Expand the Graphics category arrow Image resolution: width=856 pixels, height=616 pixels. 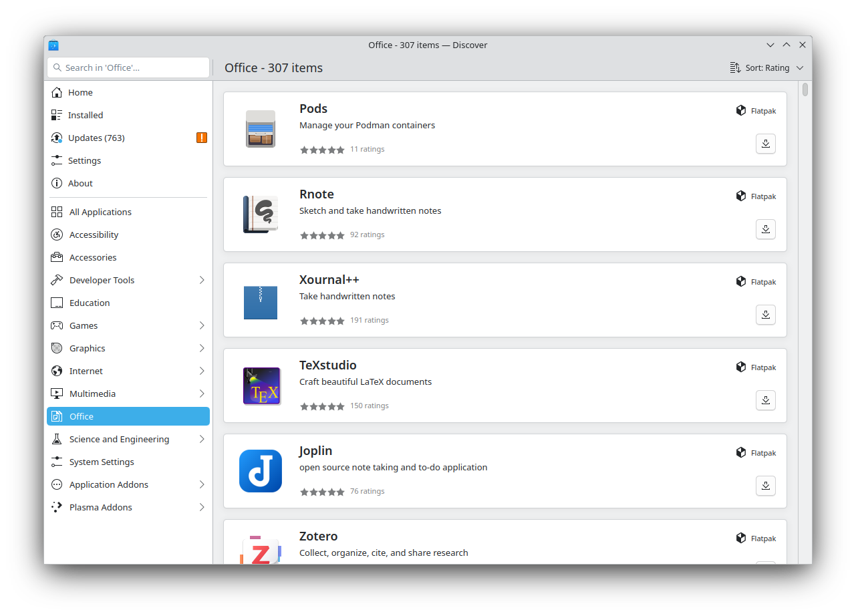(202, 348)
